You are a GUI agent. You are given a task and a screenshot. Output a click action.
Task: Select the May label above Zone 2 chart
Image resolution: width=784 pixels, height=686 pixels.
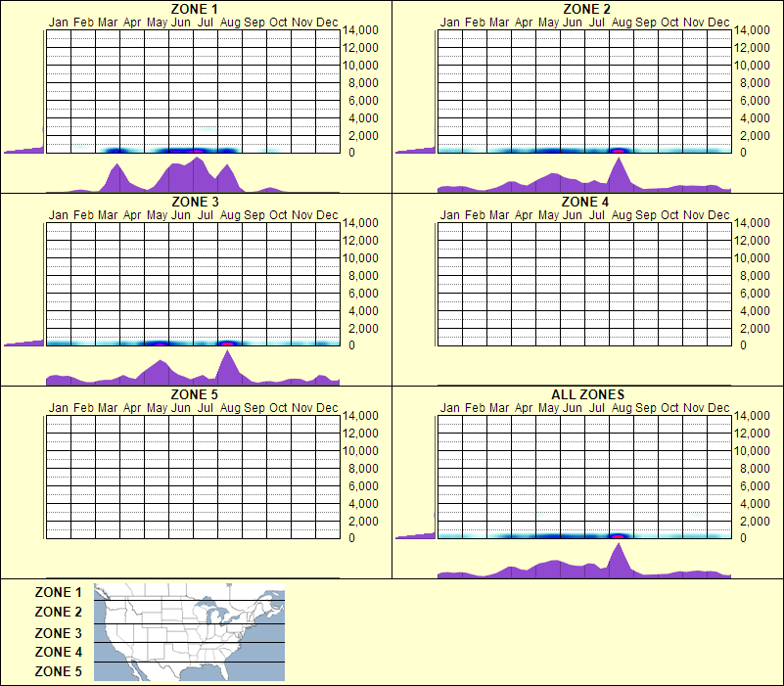[548, 23]
